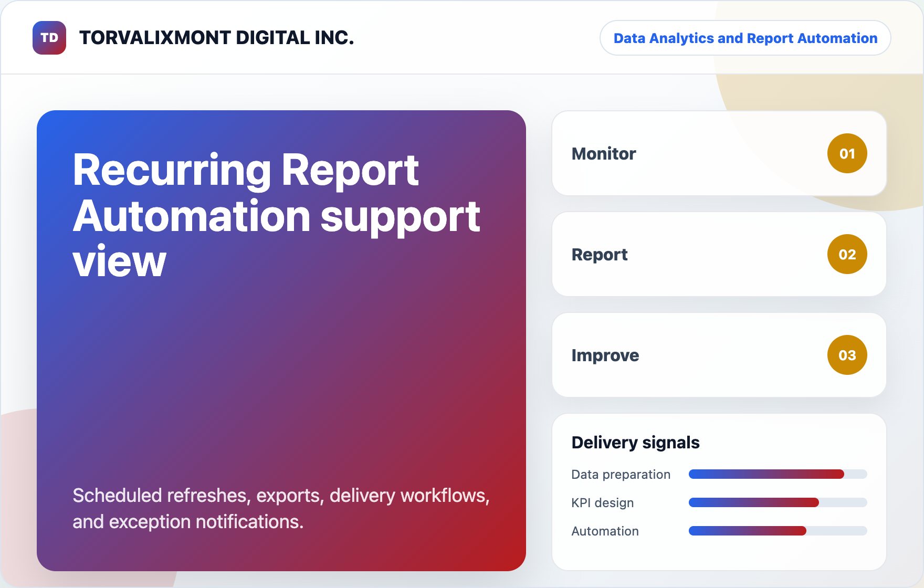The height and width of the screenshot is (588, 924).
Task: Click the Delivery signals heading
Action: [x=635, y=443]
